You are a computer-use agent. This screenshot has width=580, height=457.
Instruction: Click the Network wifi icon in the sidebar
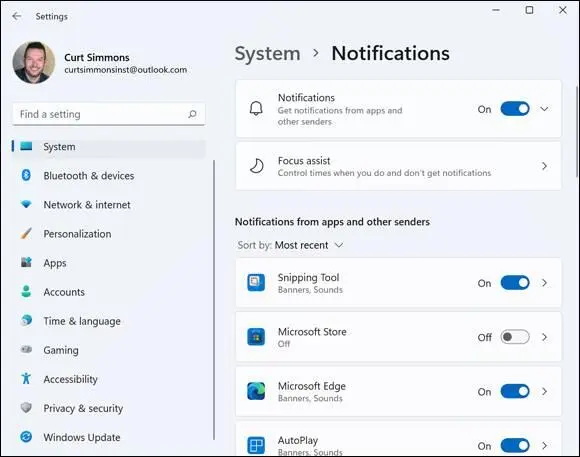point(26,204)
